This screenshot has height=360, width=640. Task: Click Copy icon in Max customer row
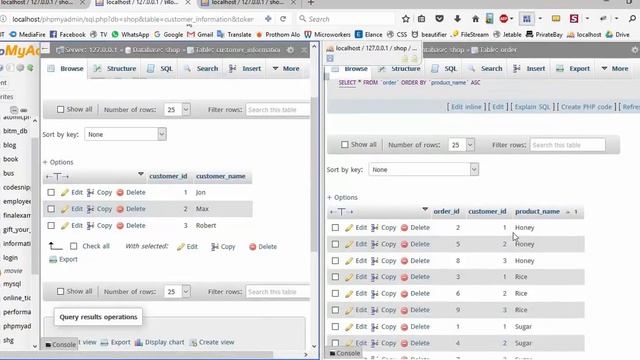(91, 209)
